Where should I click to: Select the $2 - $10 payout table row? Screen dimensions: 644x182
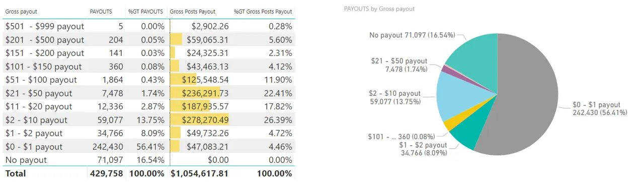coord(148,120)
